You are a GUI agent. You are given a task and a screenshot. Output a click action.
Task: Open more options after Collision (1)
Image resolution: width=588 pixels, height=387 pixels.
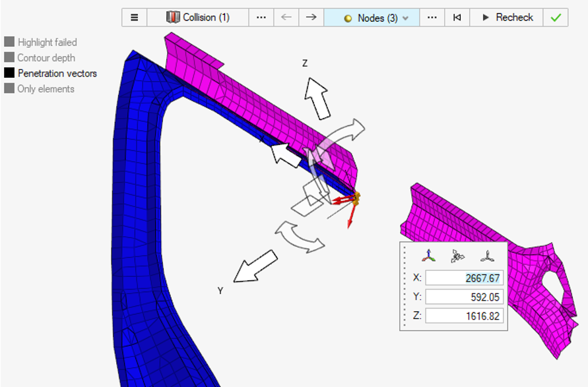click(261, 18)
